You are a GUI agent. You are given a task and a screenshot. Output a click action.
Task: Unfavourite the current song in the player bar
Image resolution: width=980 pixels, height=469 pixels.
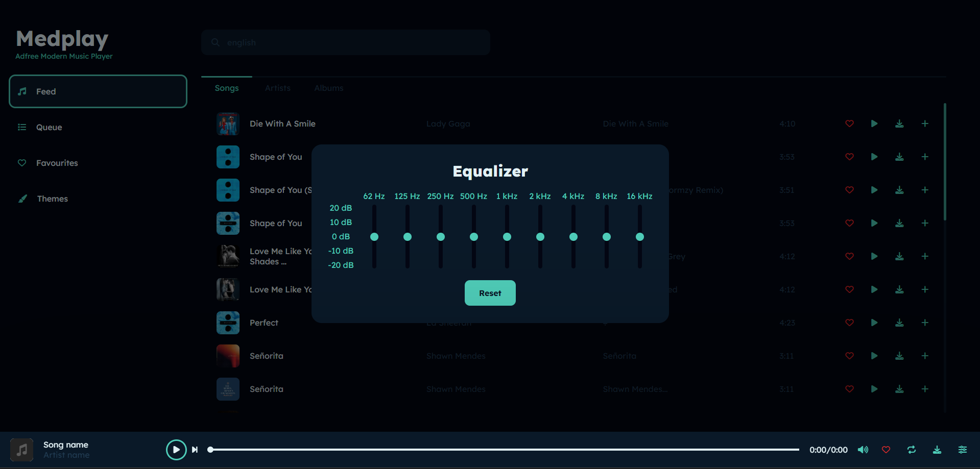point(886,450)
